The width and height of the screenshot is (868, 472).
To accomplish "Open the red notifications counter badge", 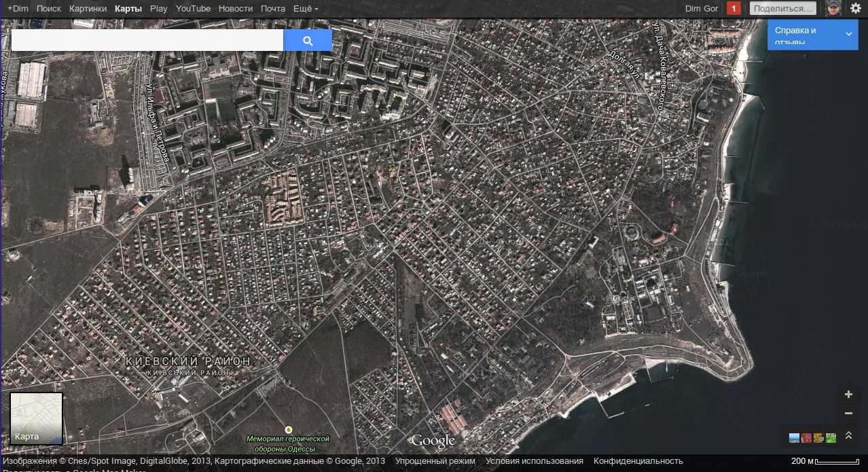I will pos(734,8).
